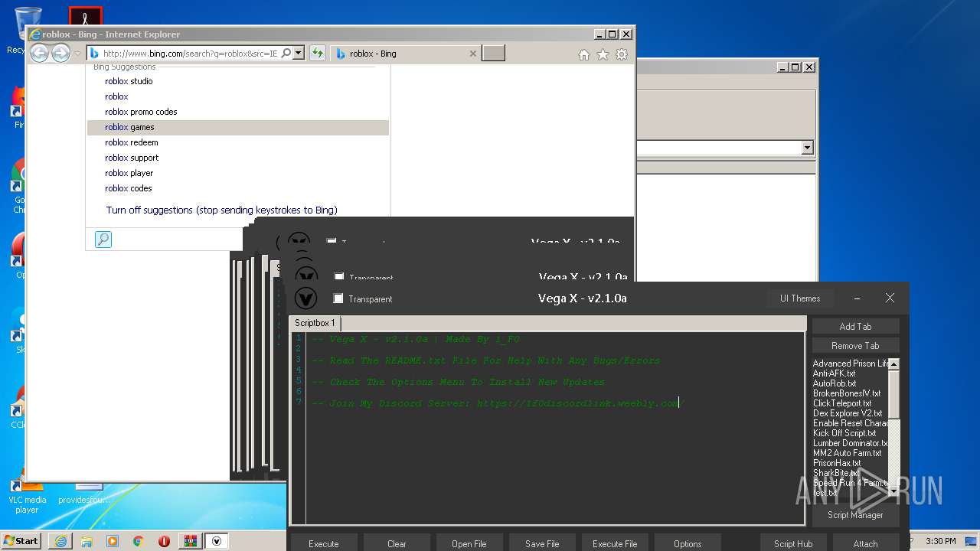Click the Execute File button
The width and height of the screenshot is (980, 551).
click(x=615, y=543)
